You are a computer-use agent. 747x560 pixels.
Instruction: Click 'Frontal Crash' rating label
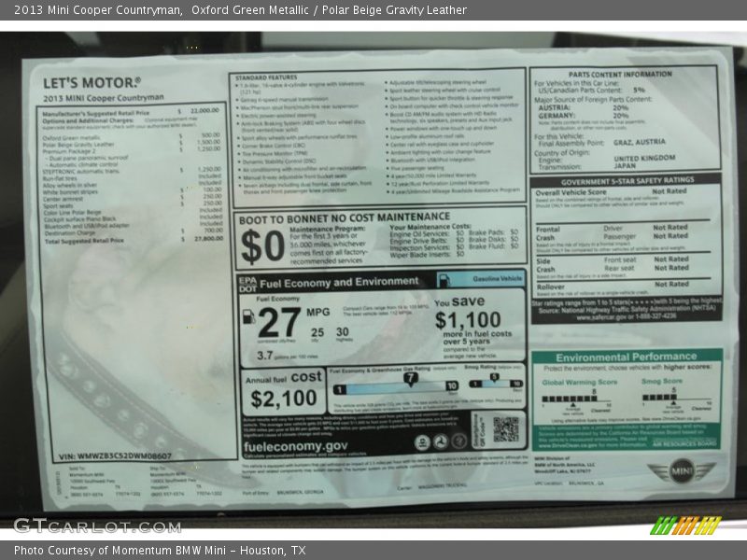click(547, 233)
